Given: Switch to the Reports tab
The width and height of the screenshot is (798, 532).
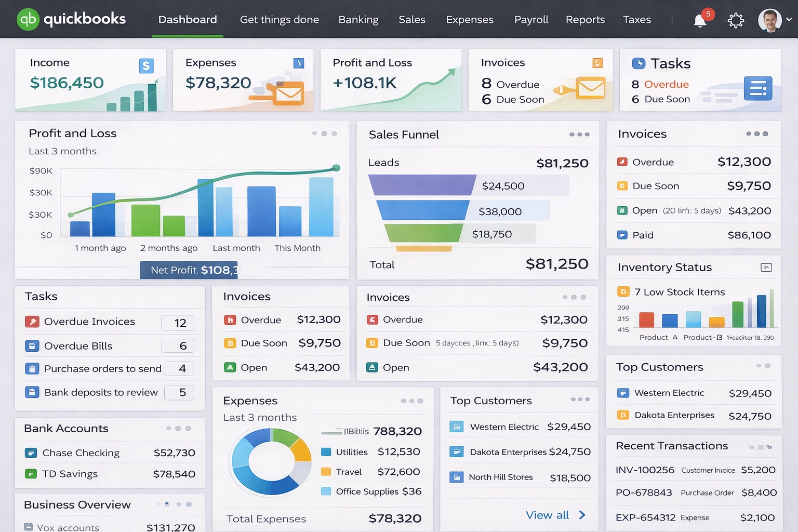Looking at the screenshot, I should pos(585,20).
